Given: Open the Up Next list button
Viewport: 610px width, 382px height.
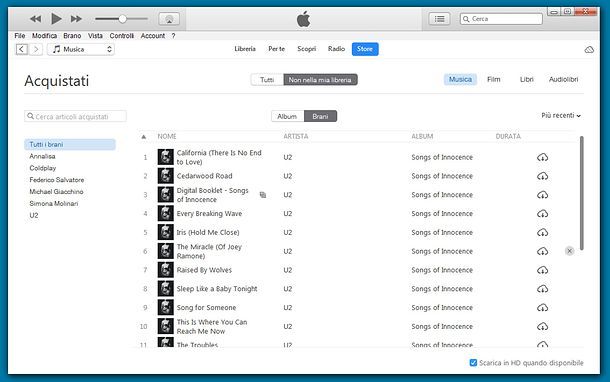Looking at the screenshot, I should [x=440, y=19].
